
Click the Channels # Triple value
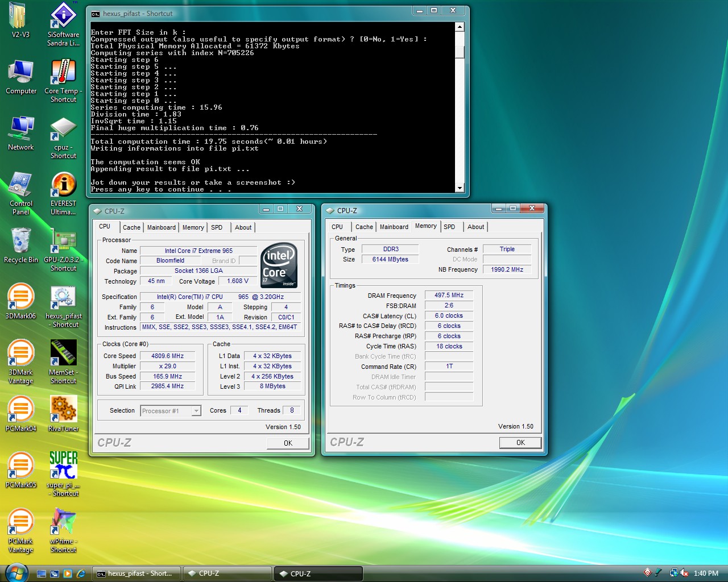(507, 249)
